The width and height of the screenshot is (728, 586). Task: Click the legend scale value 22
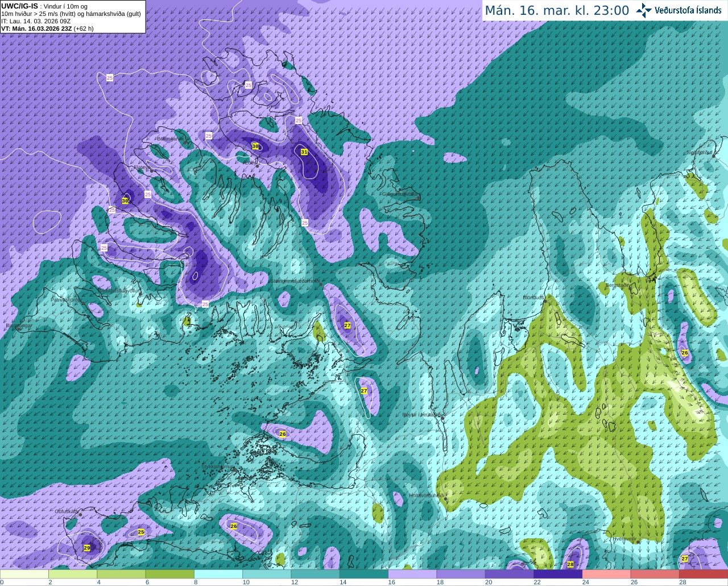[537, 582]
